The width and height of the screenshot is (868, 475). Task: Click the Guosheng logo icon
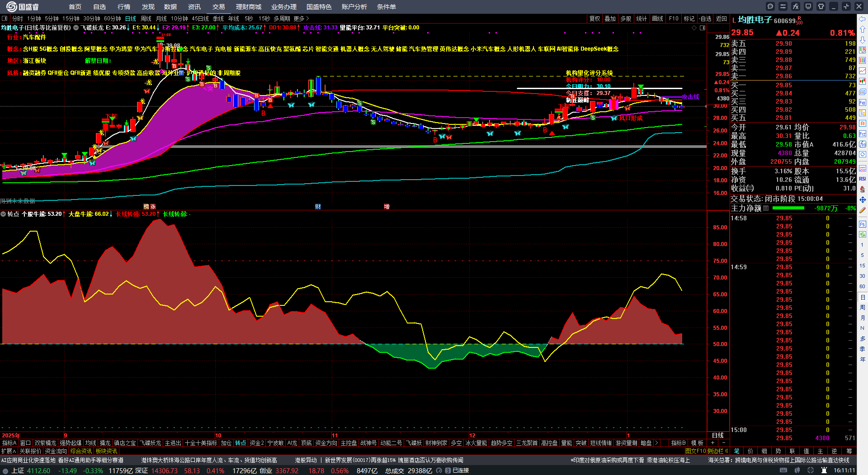click(11, 6)
